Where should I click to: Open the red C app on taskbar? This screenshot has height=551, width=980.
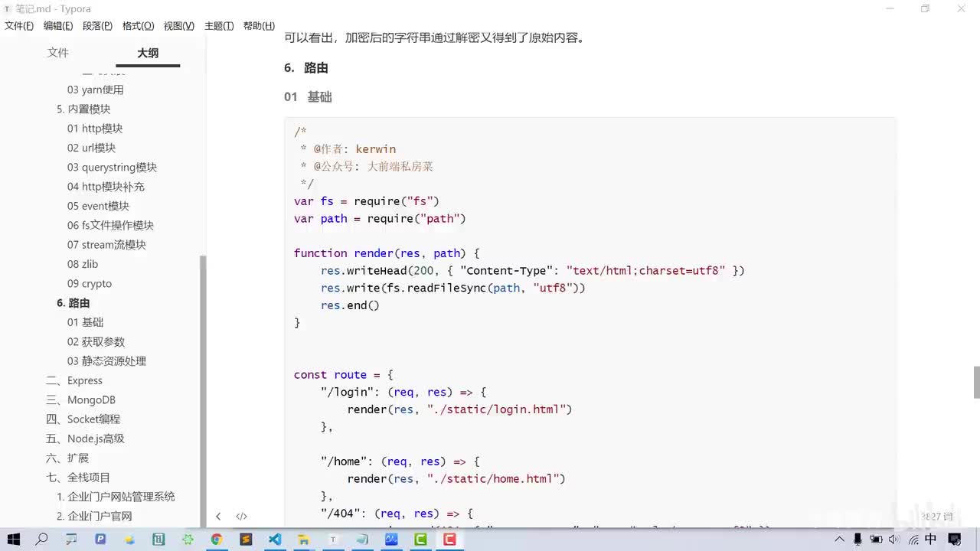click(x=449, y=539)
